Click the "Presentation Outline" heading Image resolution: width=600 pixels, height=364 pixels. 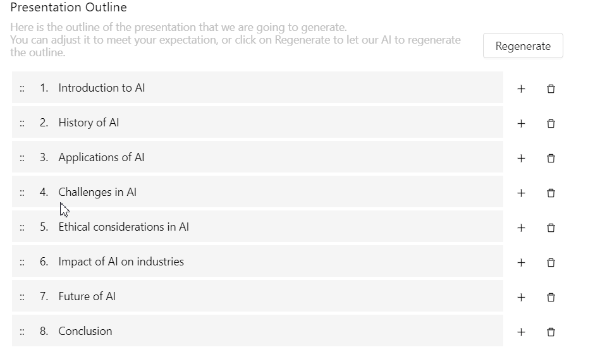pos(68,8)
